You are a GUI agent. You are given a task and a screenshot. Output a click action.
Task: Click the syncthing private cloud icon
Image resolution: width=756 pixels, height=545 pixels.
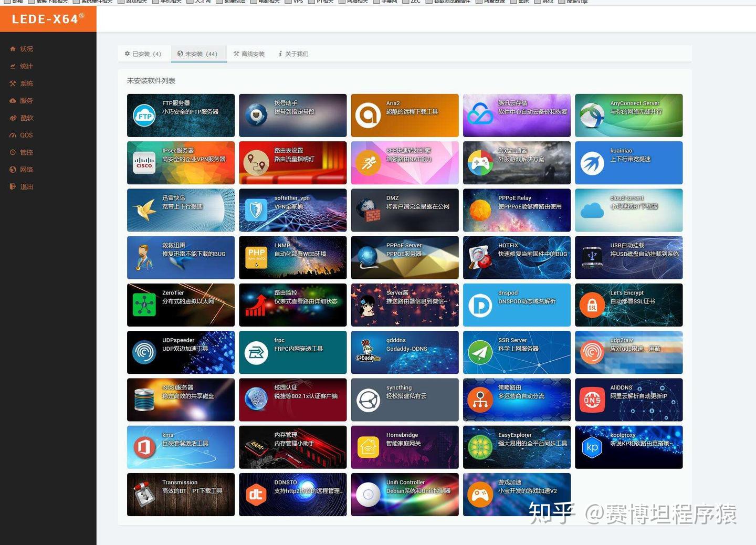pyautogui.click(x=369, y=400)
